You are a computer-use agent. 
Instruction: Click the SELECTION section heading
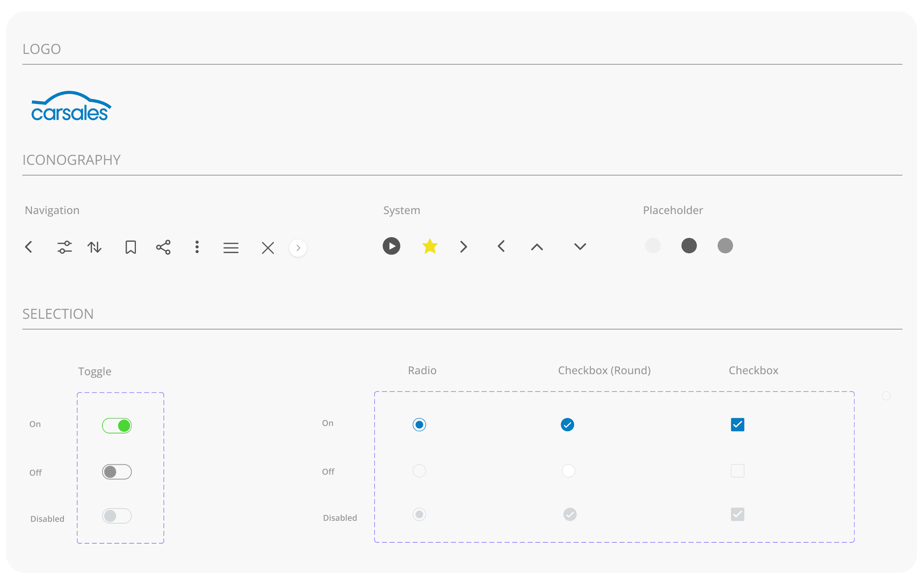[x=58, y=314]
